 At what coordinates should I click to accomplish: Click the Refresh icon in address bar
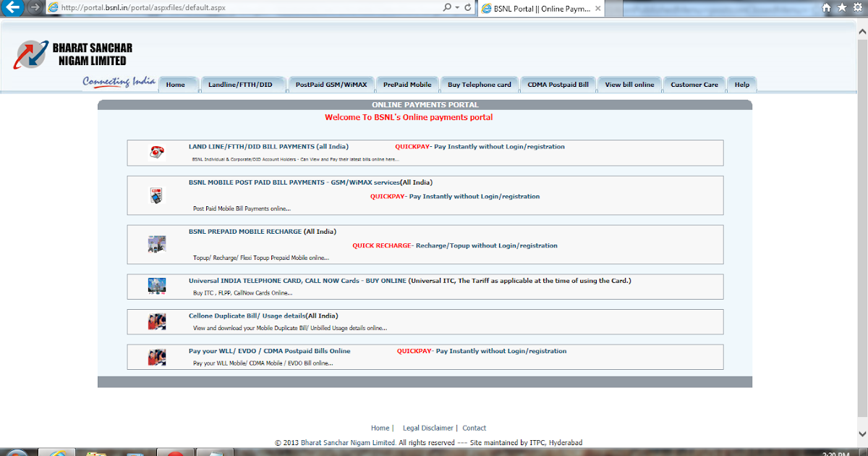(x=468, y=7)
